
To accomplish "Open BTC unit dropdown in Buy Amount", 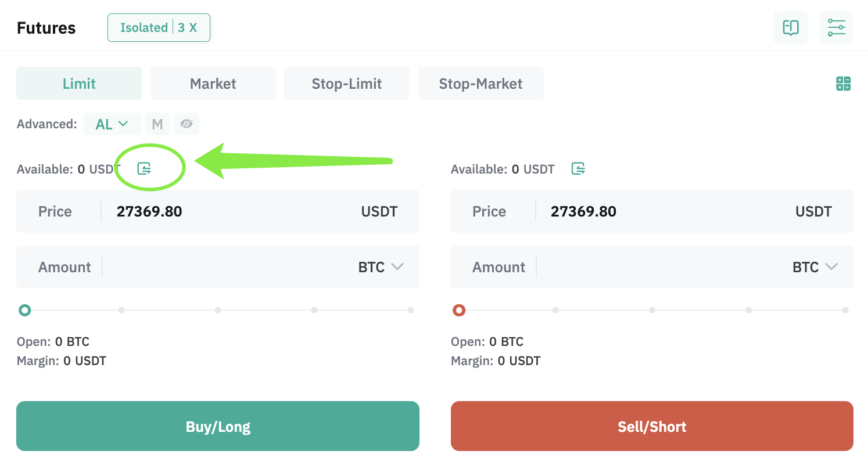I will click(381, 267).
